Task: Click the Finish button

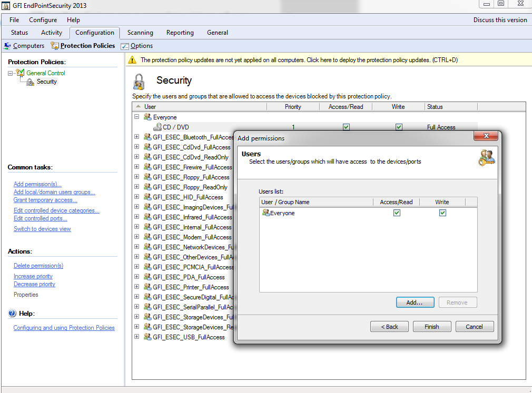Action: coord(432,327)
